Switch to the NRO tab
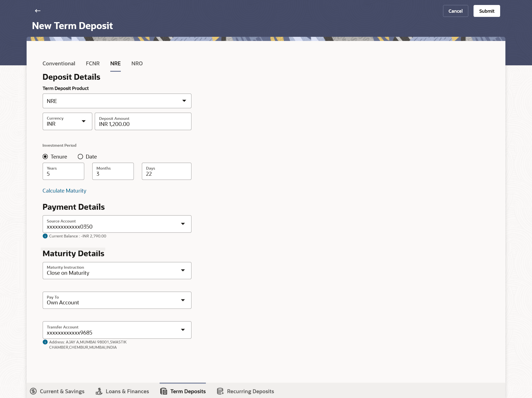The width and height of the screenshot is (532, 398). (137, 63)
